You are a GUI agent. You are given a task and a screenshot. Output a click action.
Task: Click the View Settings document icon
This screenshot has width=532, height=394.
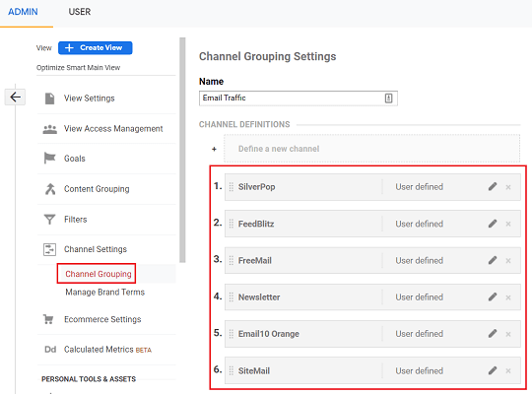(49, 98)
